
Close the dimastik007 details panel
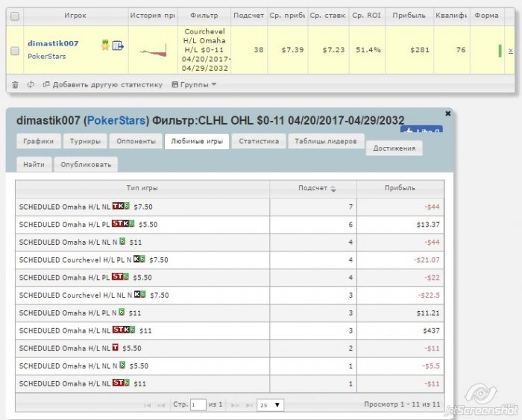tap(447, 113)
